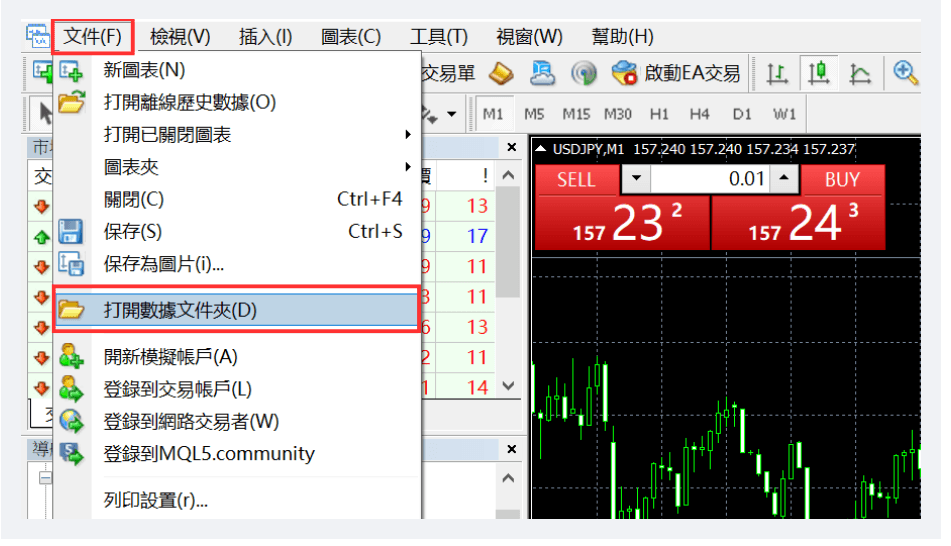The height and width of the screenshot is (546, 951).
Task: Click the 保存 floppy disk icon
Action: coord(70,232)
